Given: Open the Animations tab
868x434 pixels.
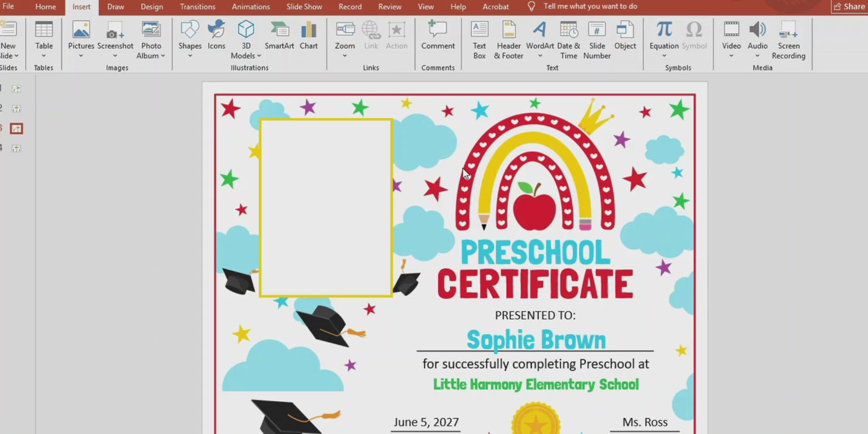Looking at the screenshot, I should [x=250, y=7].
